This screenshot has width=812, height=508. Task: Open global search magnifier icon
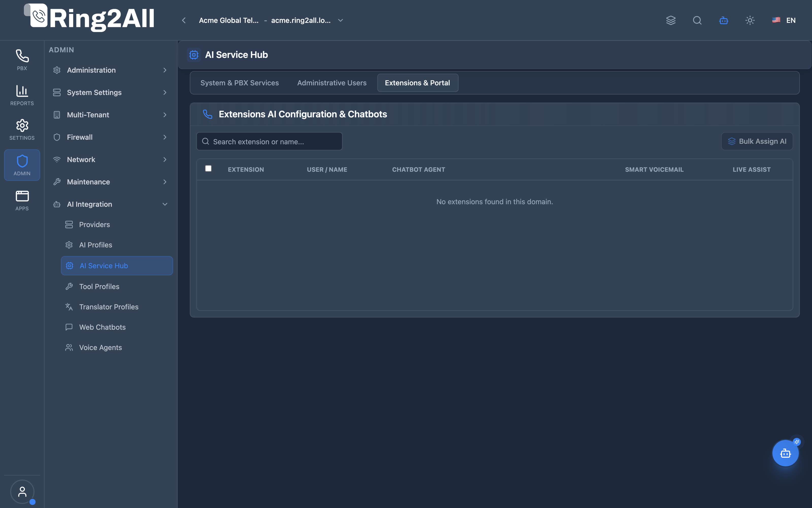point(697,20)
